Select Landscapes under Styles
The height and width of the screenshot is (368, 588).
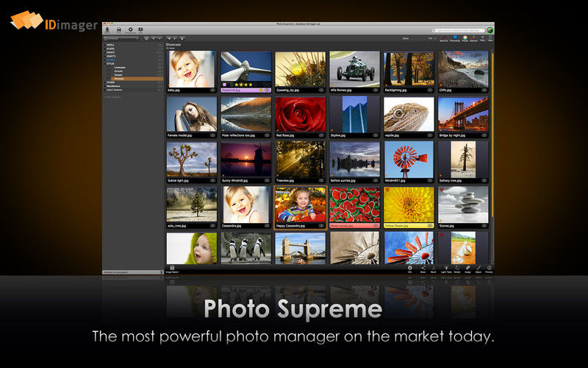[x=120, y=67]
